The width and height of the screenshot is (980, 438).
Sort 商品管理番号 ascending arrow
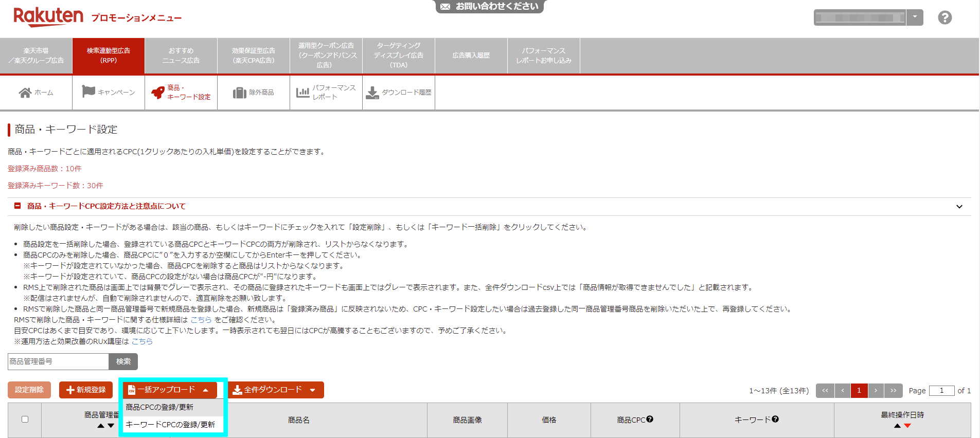pyautogui.click(x=101, y=426)
